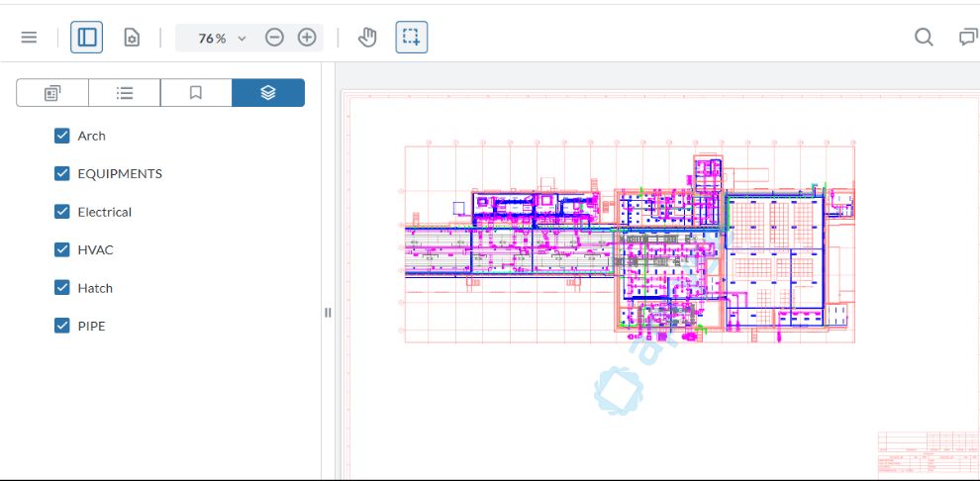Open the search magnifier
The image size is (980, 481).
click(x=924, y=38)
